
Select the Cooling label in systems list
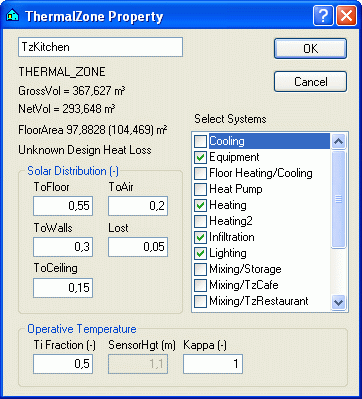(x=227, y=141)
